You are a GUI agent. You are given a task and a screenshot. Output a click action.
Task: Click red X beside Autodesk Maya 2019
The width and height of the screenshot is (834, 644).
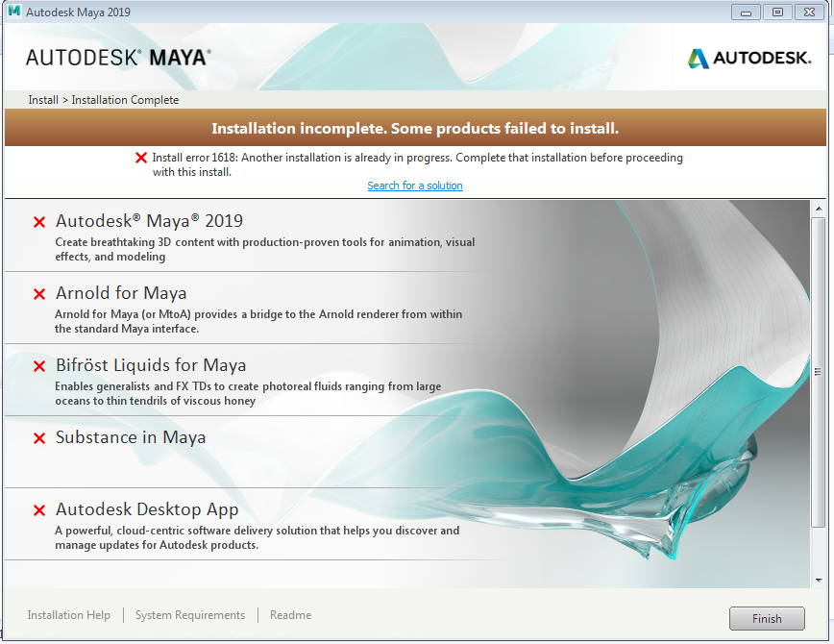click(39, 222)
